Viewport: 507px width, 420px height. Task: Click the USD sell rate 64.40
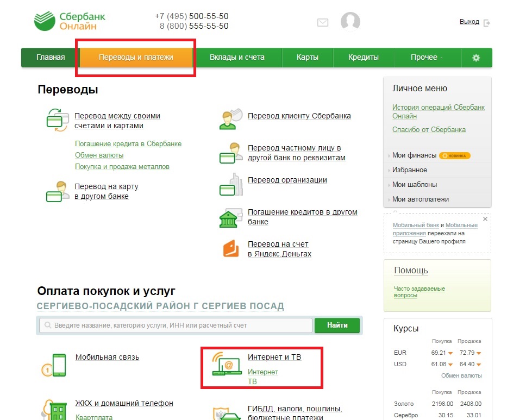467,364
